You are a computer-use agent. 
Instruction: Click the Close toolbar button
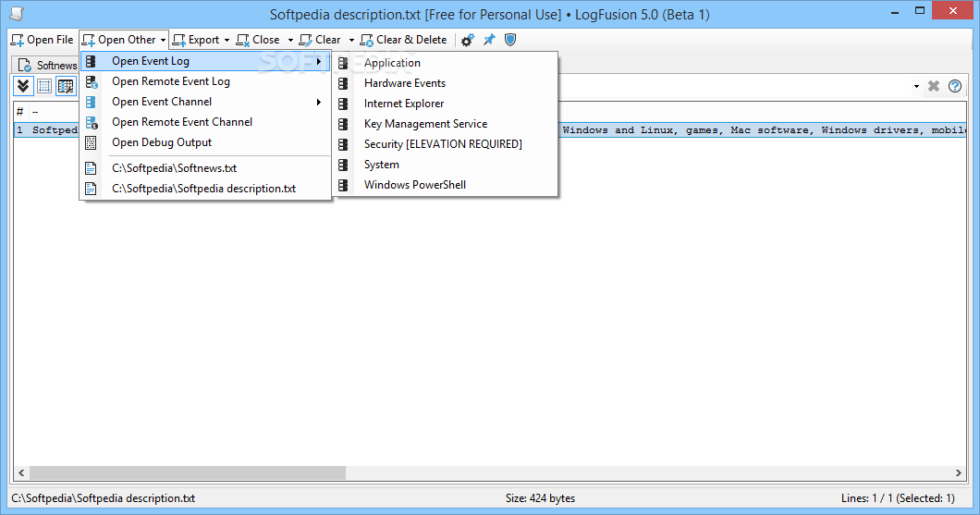258,40
